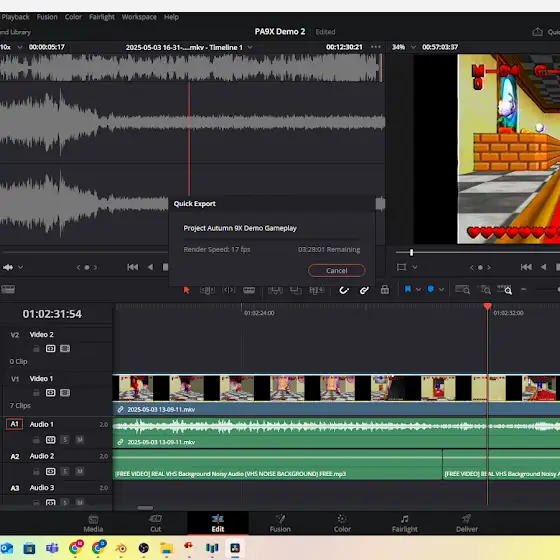Screen dimensions: 560x560
Task: Open Timeline View Options icon
Action: click(x=8, y=289)
